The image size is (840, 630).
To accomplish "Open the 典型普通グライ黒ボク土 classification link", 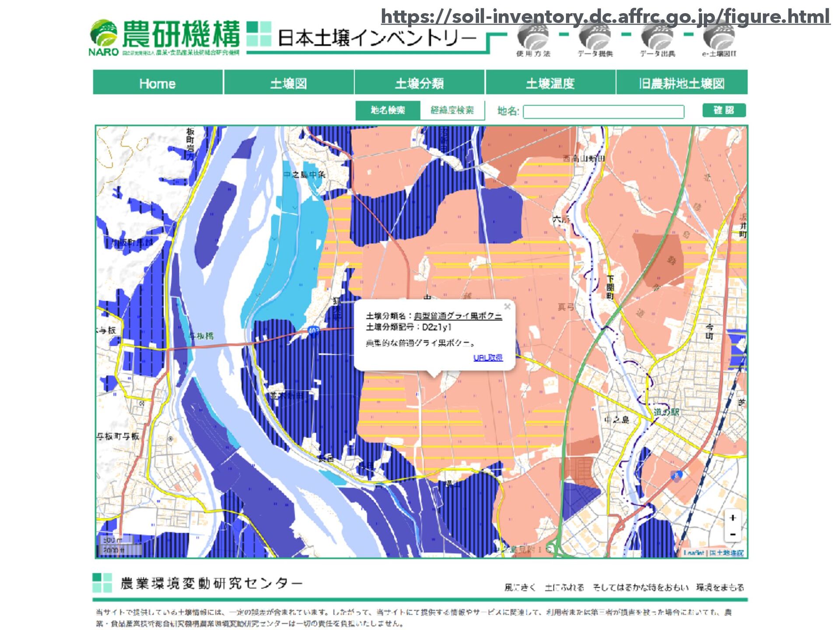I will [458, 316].
